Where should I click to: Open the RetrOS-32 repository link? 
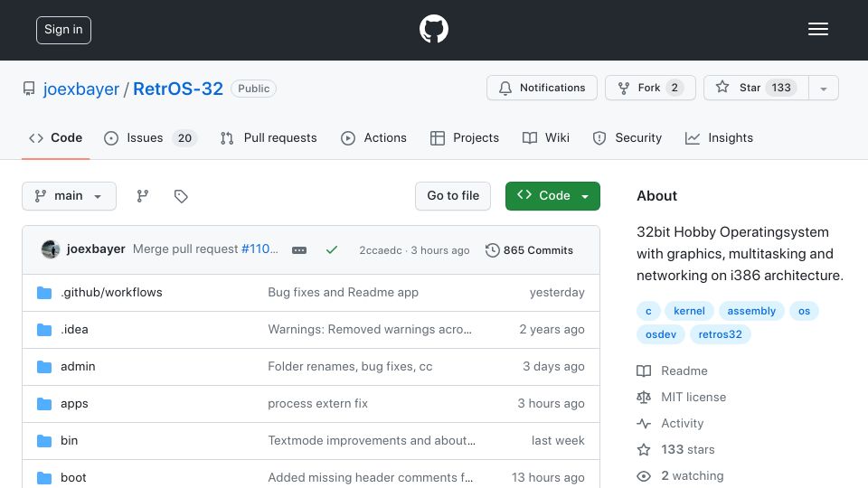[x=178, y=89]
